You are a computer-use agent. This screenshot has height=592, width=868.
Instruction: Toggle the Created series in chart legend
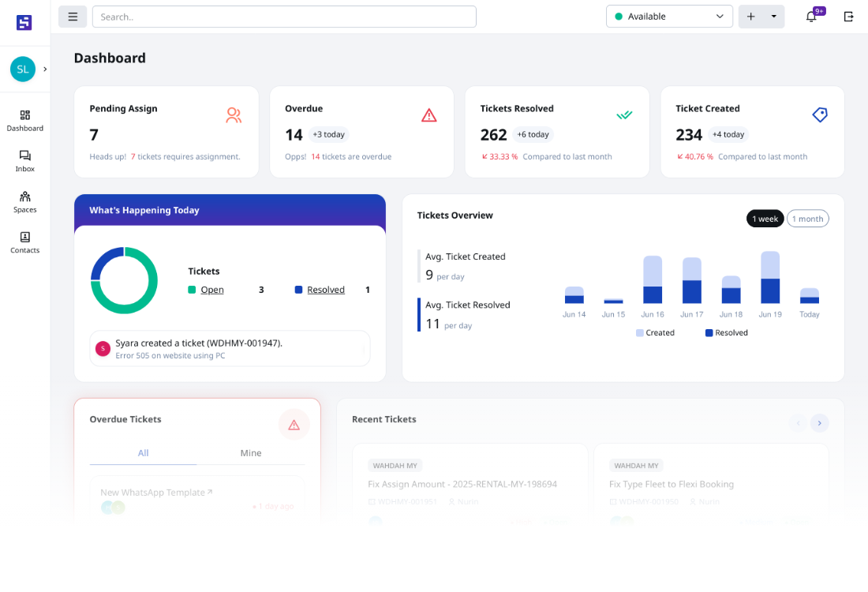(655, 333)
